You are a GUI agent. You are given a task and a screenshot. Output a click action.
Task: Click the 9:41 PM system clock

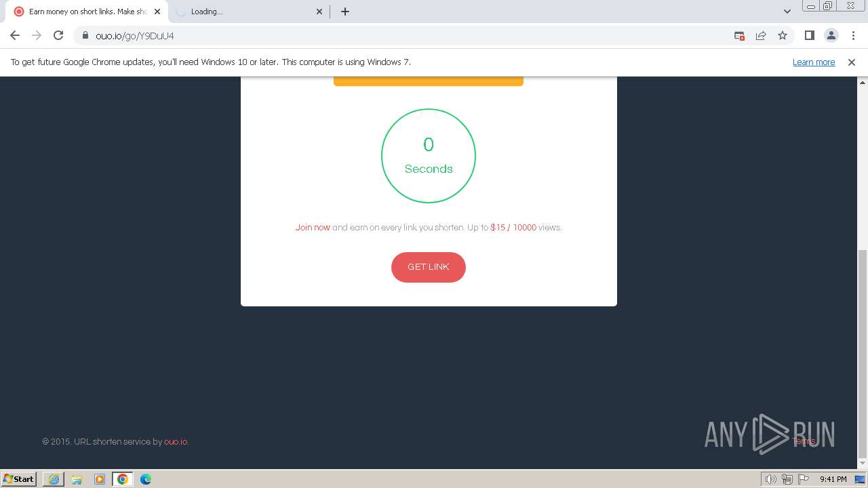pyautogui.click(x=833, y=479)
